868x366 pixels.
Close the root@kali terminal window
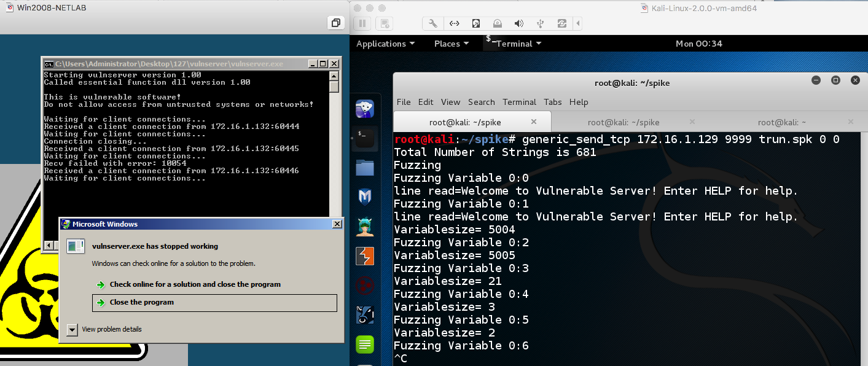click(x=855, y=80)
